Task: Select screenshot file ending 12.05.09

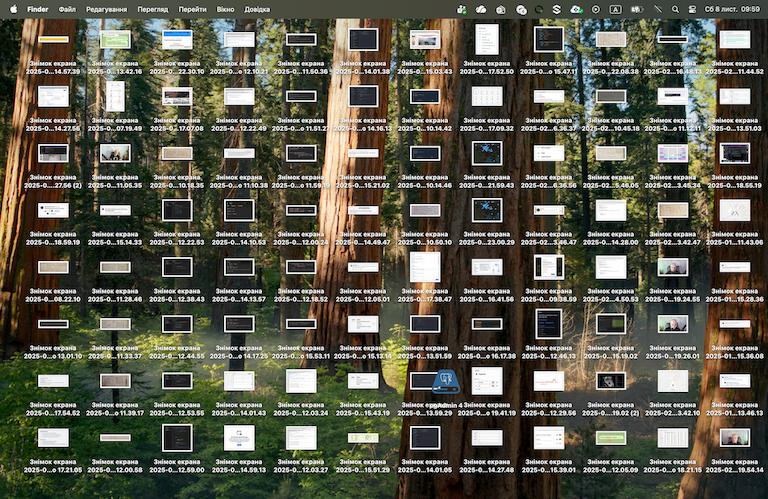Action: (611, 438)
